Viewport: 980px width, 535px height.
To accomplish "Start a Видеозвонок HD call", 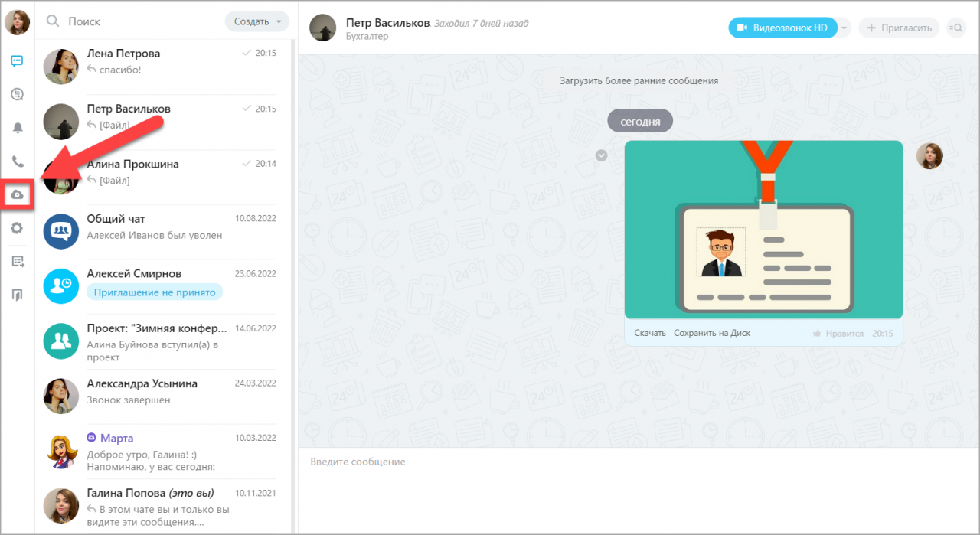I will [x=782, y=28].
